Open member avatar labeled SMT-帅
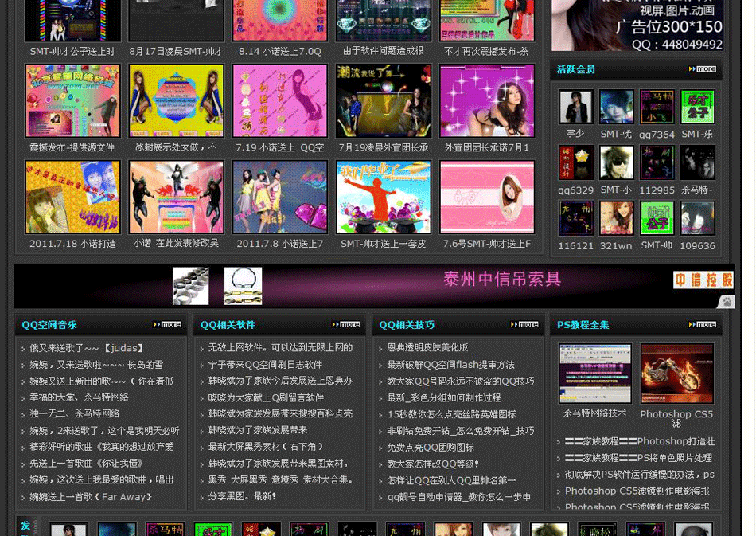 [x=657, y=218]
